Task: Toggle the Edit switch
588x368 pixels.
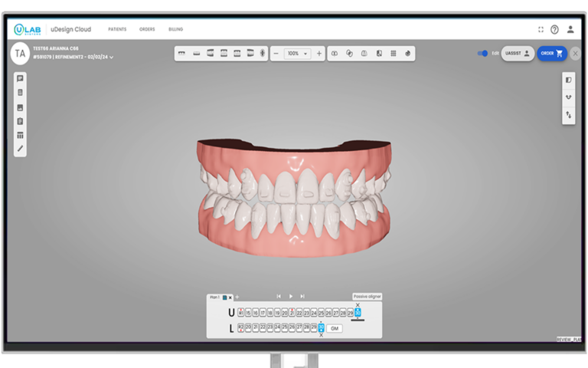Action: [482, 54]
